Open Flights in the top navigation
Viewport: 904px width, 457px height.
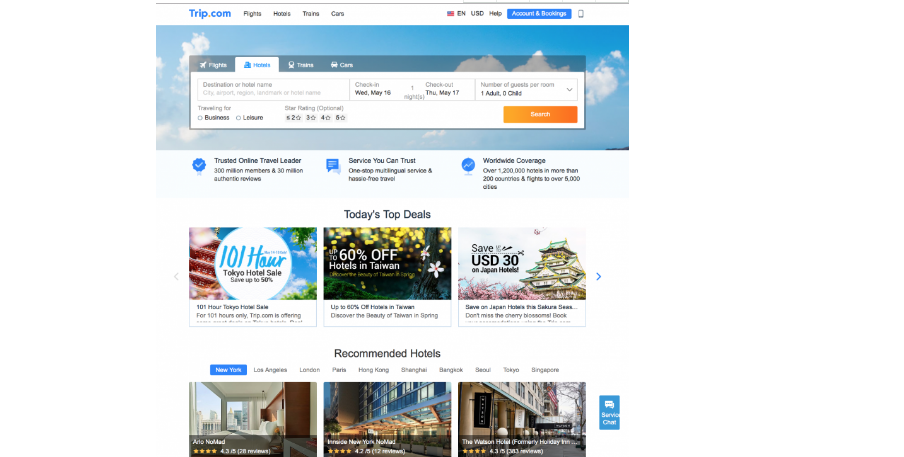point(252,14)
